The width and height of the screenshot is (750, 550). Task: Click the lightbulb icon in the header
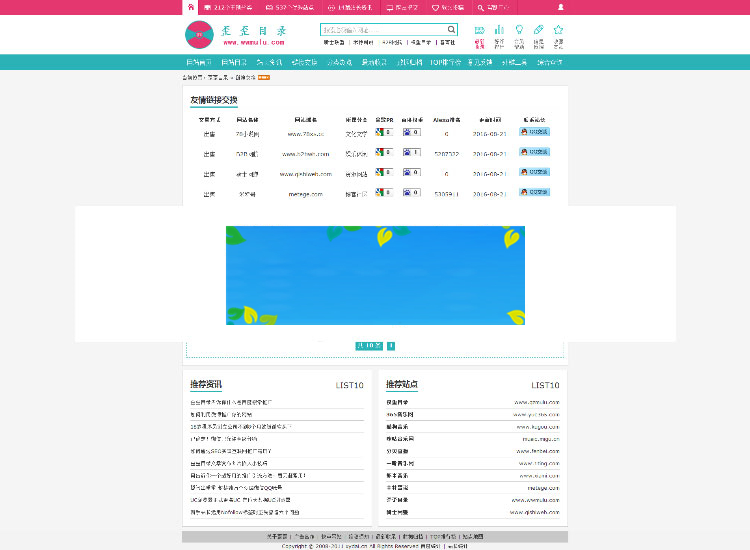(x=519, y=30)
